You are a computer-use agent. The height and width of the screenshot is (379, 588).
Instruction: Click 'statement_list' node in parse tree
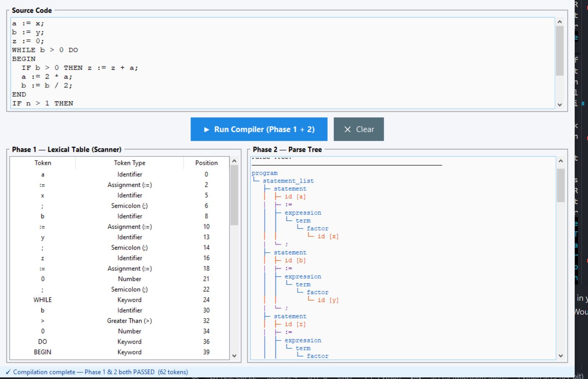(x=288, y=181)
